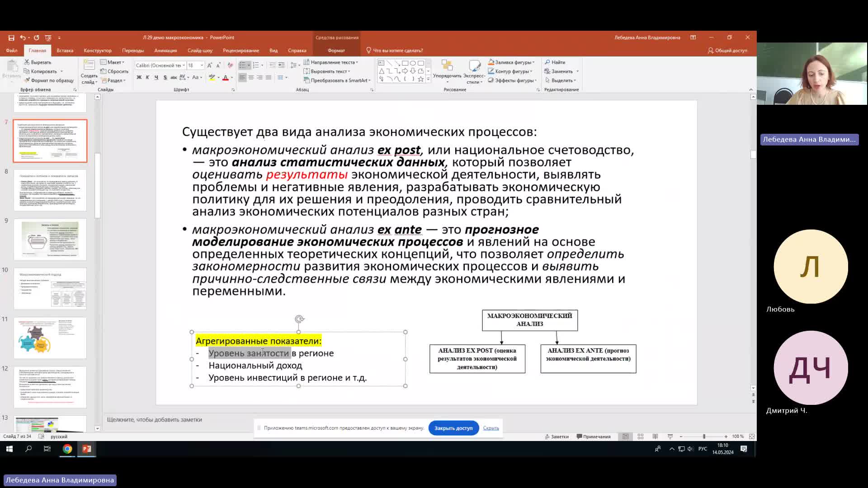Toggle Notes (Заметки) pane in status bar
Viewport: 868px width, 488px height.
tap(557, 436)
